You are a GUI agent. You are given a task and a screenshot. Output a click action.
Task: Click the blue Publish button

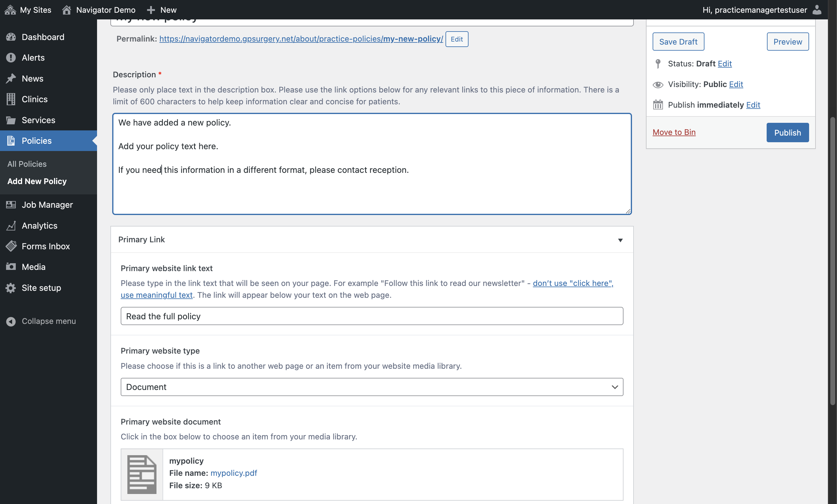pyautogui.click(x=788, y=133)
